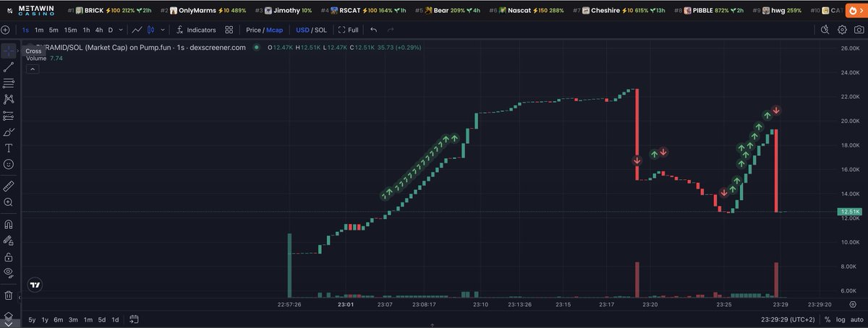The height and width of the screenshot is (328, 868).
Task: Select the 15m timeframe
Action: pyautogui.click(x=70, y=30)
